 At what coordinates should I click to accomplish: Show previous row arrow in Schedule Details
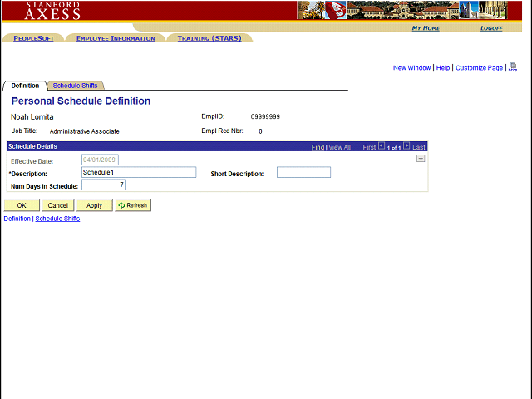pos(382,146)
